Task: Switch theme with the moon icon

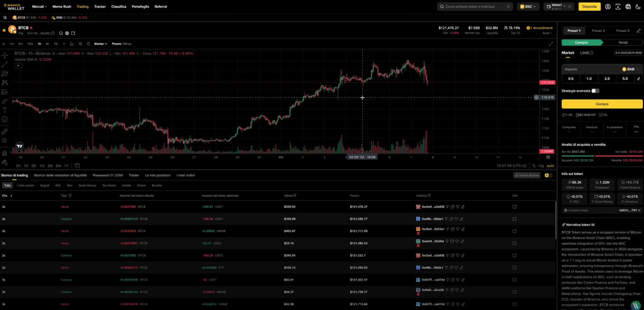Action: coord(638,7)
